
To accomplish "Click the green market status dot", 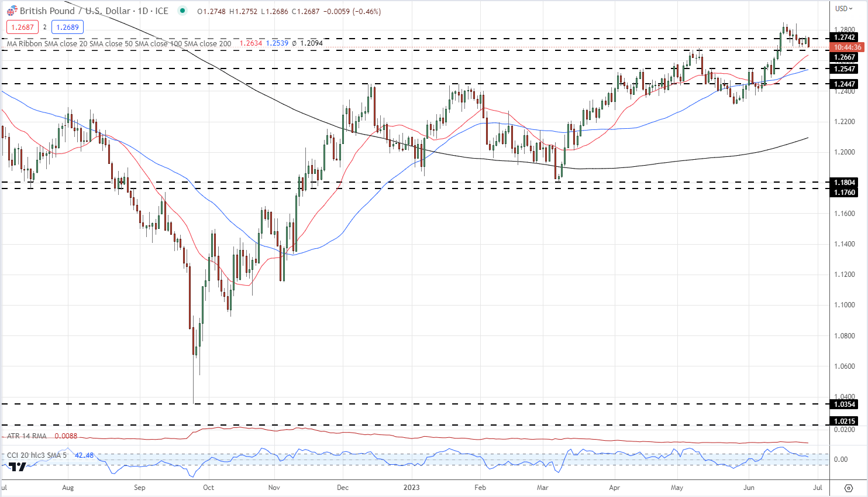I will 183,11.
